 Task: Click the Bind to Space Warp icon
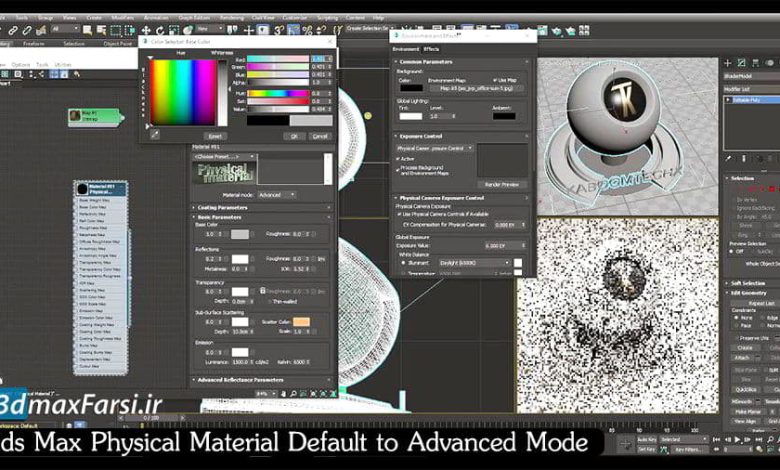[x=41, y=30]
